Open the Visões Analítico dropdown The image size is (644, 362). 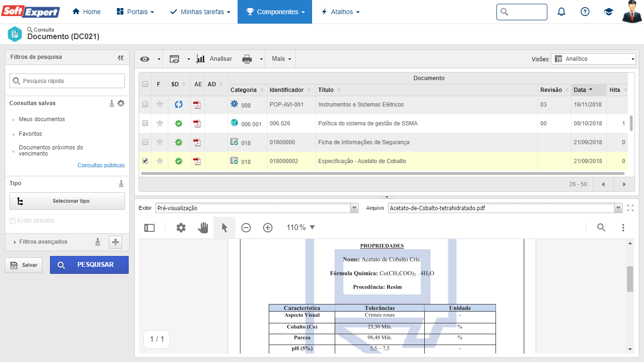click(x=594, y=59)
